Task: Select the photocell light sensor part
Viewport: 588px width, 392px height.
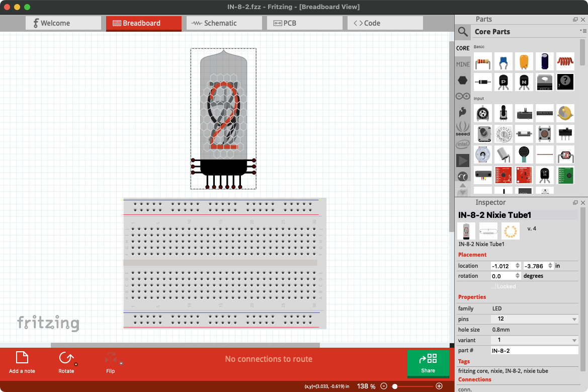Action: point(565,154)
